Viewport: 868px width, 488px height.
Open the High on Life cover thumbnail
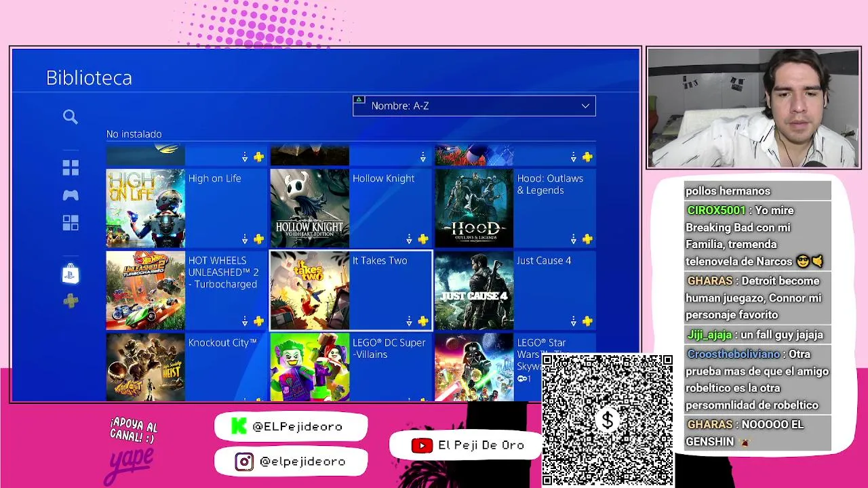tap(145, 208)
